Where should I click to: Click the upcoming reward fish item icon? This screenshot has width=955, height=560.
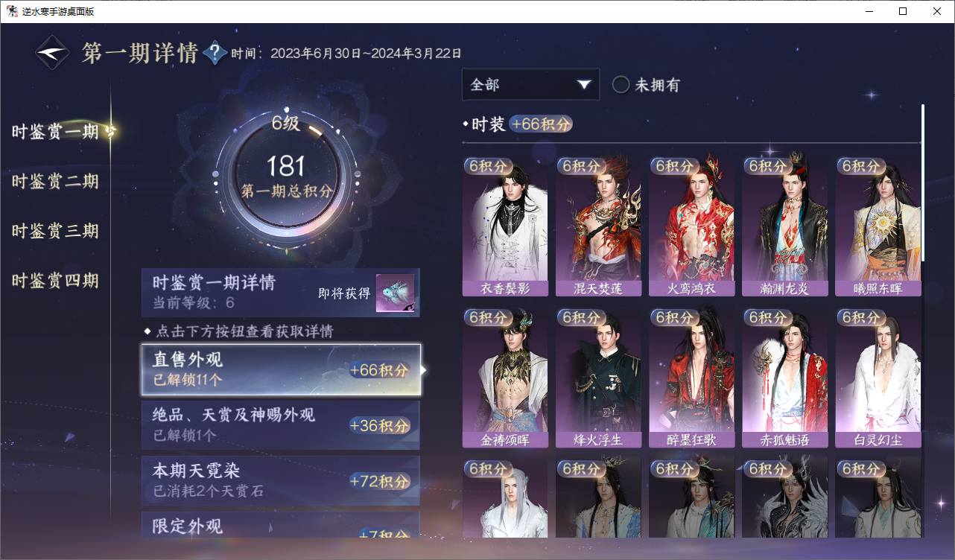coord(395,293)
